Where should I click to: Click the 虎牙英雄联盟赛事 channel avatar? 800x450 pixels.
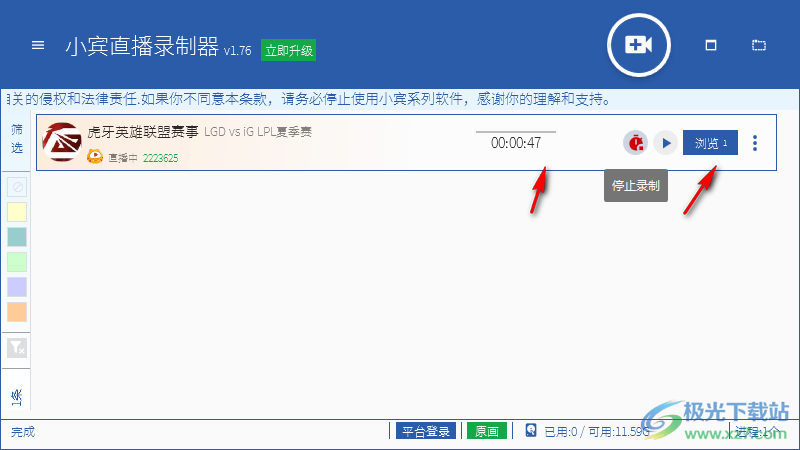pos(62,142)
